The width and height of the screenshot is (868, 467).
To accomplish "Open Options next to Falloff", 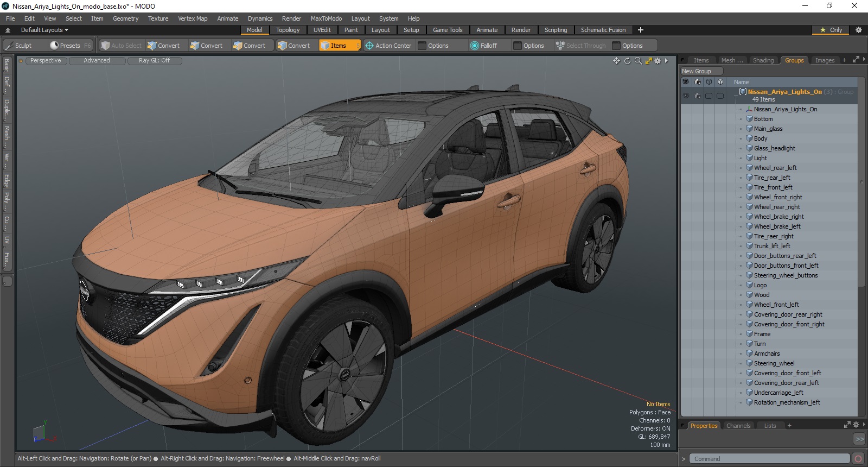I will 533,46.
